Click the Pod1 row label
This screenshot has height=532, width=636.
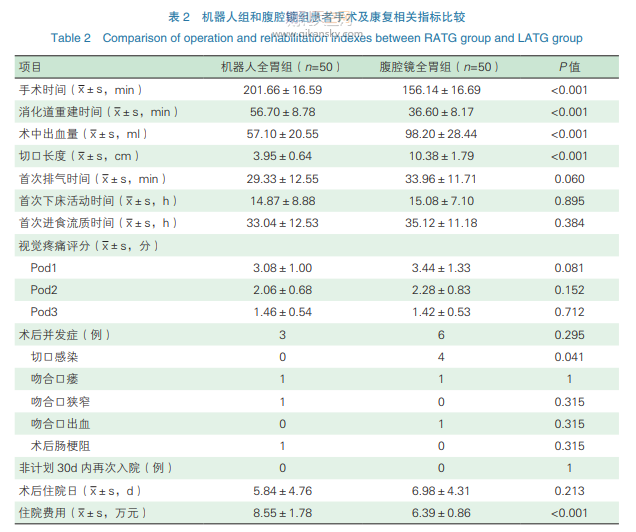point(44,268)
